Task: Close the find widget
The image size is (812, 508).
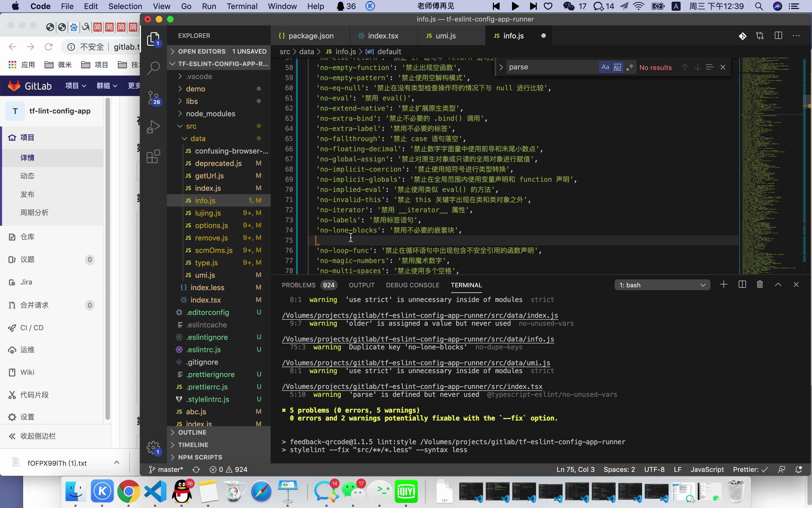Action: 723,67
